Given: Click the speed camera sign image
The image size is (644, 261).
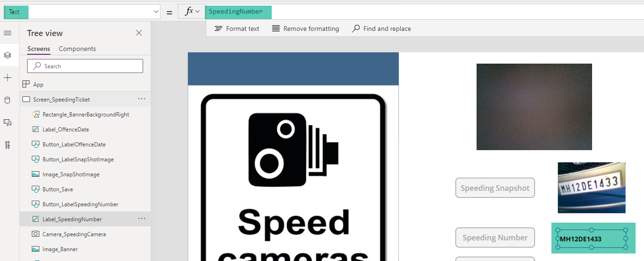Looking at the screenshot, I should pos(293,177).
